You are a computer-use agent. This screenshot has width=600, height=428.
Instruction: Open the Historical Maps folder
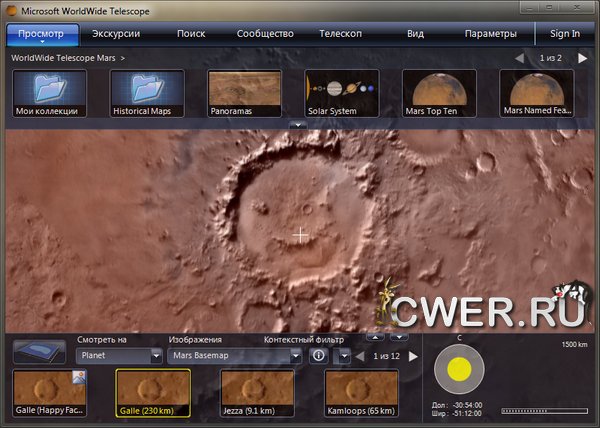(x=147, y=93)
